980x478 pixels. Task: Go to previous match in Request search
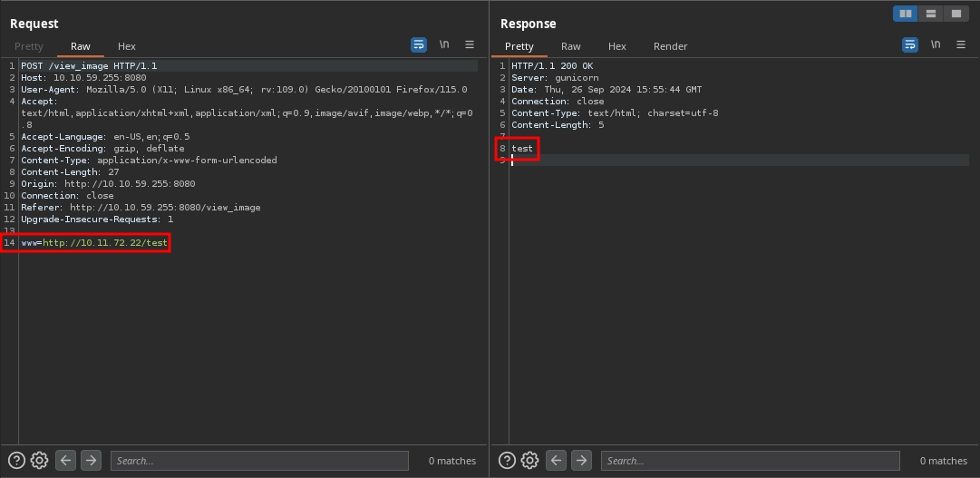tap(65, 461)
